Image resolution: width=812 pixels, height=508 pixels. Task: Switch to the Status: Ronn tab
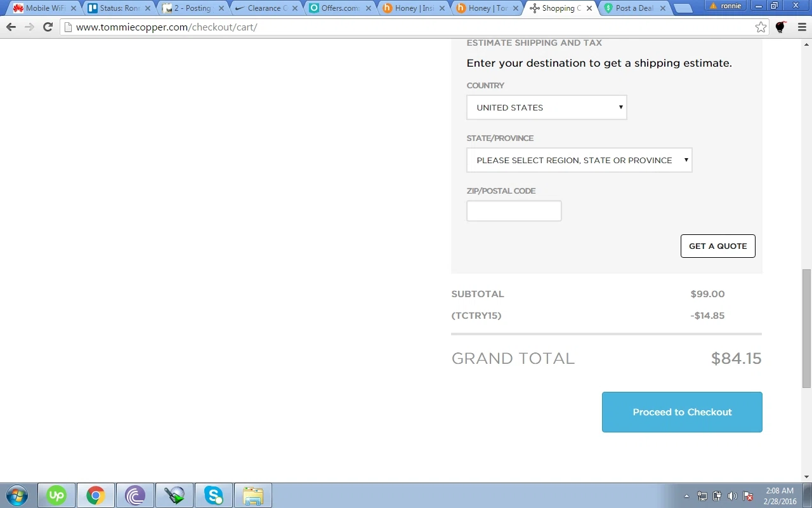118,8
